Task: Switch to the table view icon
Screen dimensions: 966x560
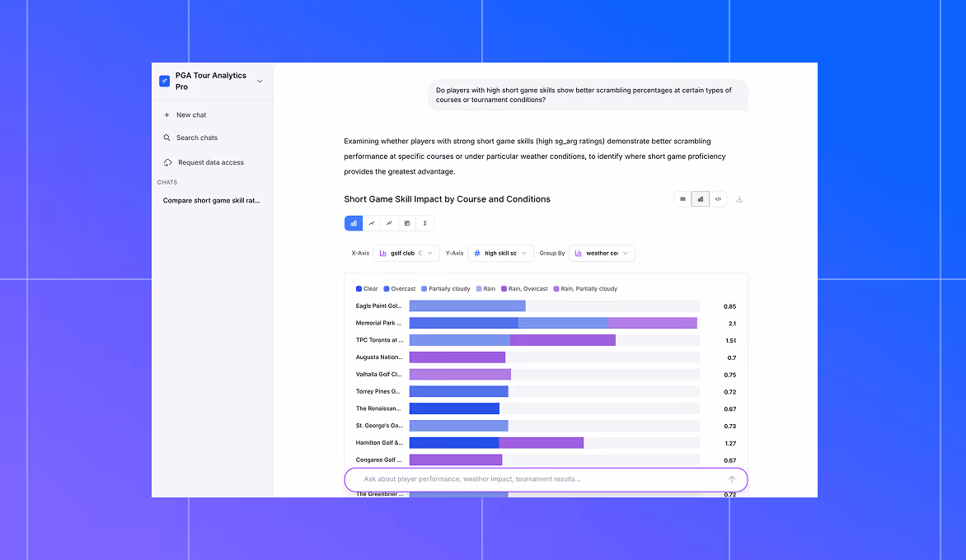Action: click(x=682, y=198)
